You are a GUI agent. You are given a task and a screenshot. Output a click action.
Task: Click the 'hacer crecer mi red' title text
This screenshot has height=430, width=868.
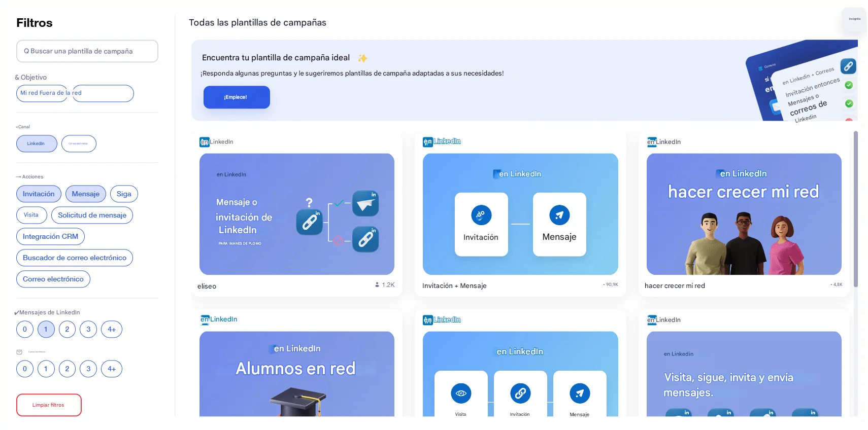click(x=675, y=286)
